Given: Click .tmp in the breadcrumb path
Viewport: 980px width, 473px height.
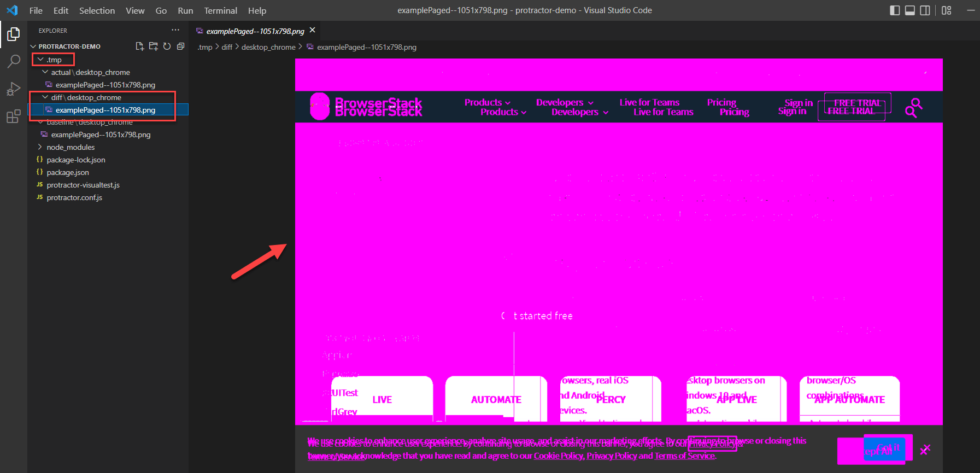Looking at the screenshot, I should pos(205,47).
